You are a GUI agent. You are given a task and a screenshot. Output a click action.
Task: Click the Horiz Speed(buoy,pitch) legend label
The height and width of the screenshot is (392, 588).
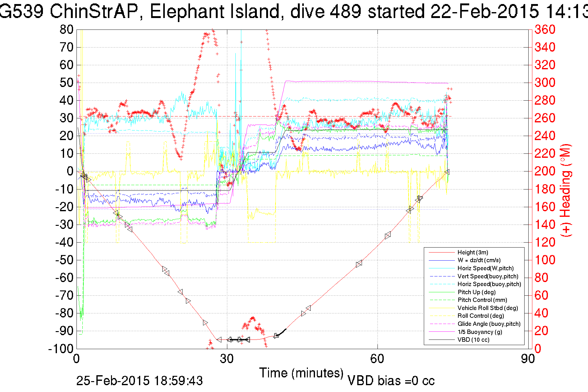489,284
